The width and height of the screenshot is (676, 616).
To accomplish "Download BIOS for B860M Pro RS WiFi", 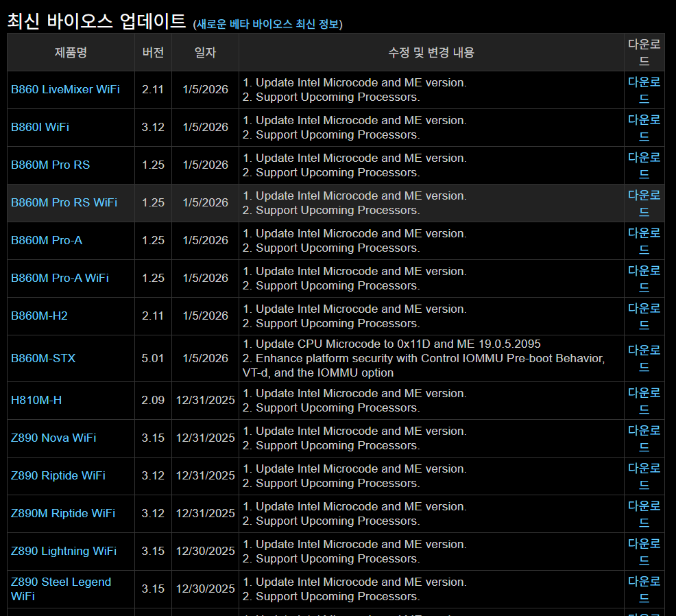I will click(x=644, y=203).
